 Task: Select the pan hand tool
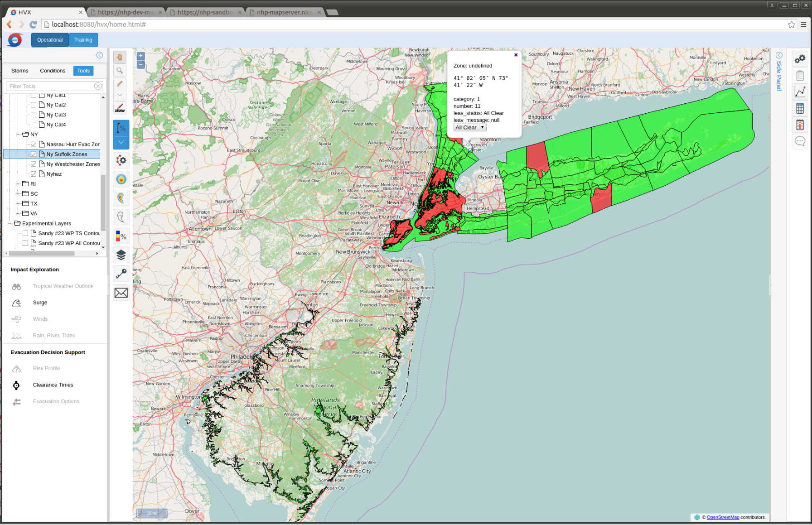pyautogui.click(x=120, y=57)
